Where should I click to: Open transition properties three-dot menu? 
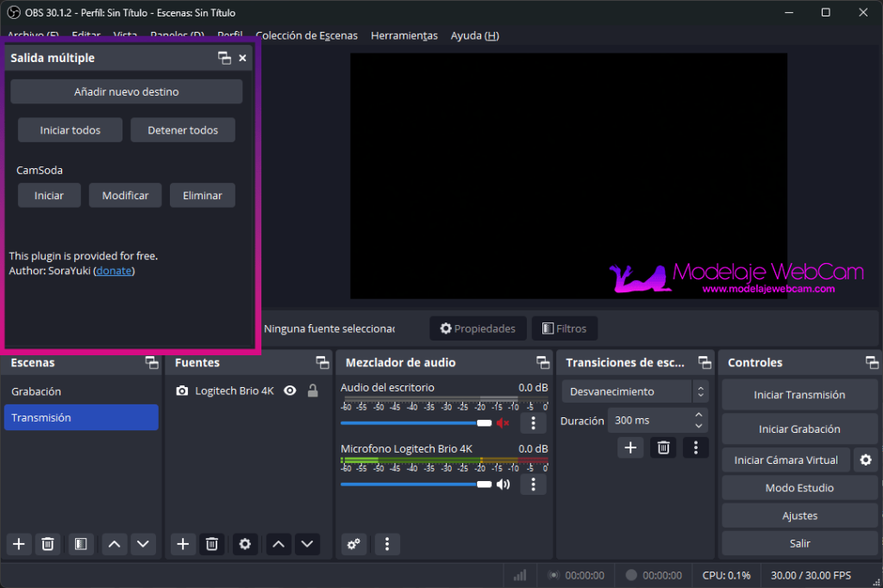[x=695, y=447]
